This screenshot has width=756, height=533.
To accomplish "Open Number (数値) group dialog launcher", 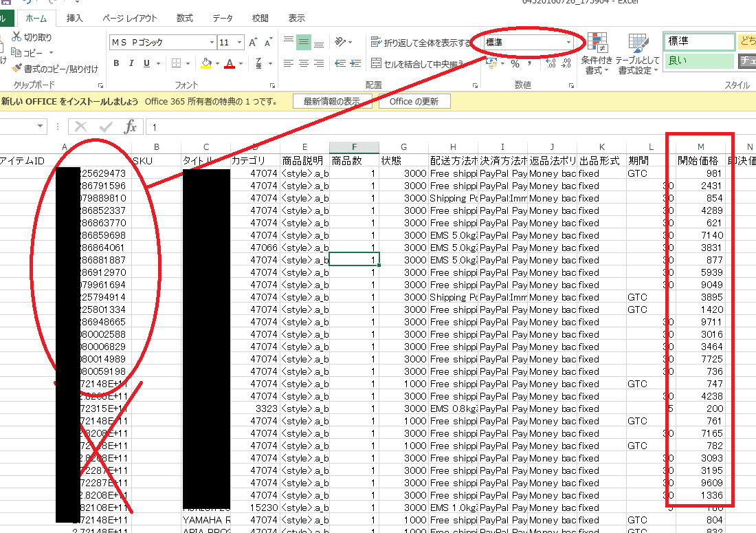I will pyautogui.click(x=571, y=85).
